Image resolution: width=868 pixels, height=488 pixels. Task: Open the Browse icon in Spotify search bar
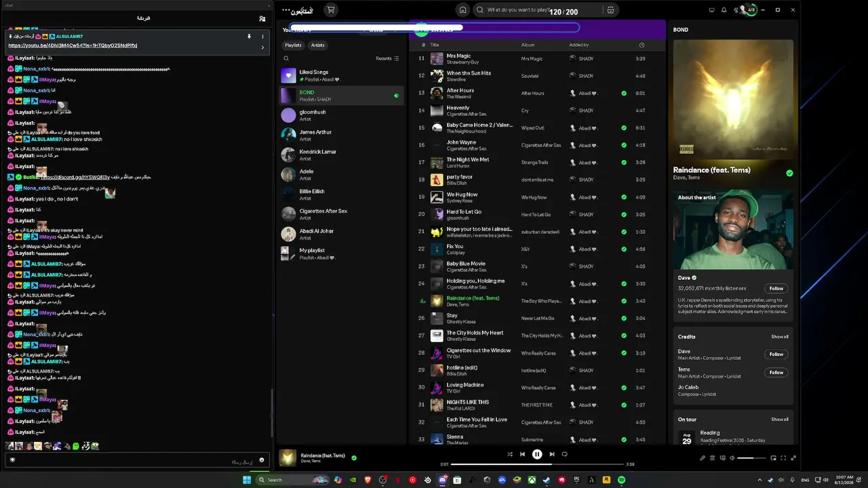click(610, 10)
